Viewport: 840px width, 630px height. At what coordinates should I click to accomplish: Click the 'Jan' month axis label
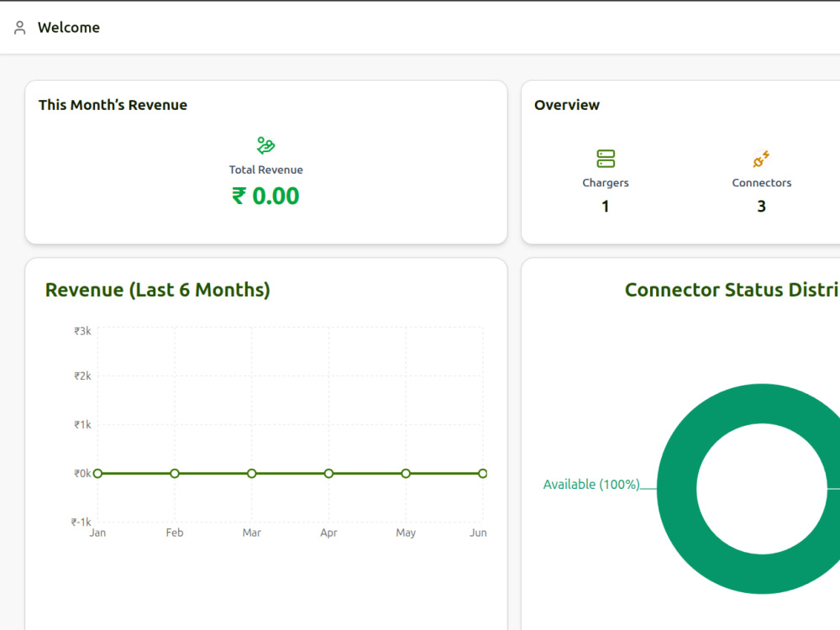tap(97, 533)
